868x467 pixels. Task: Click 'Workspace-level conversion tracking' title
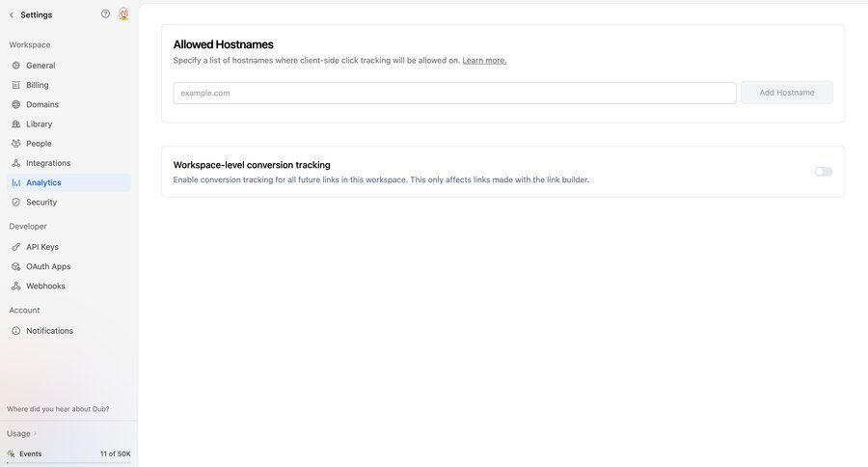coord(252,165)
